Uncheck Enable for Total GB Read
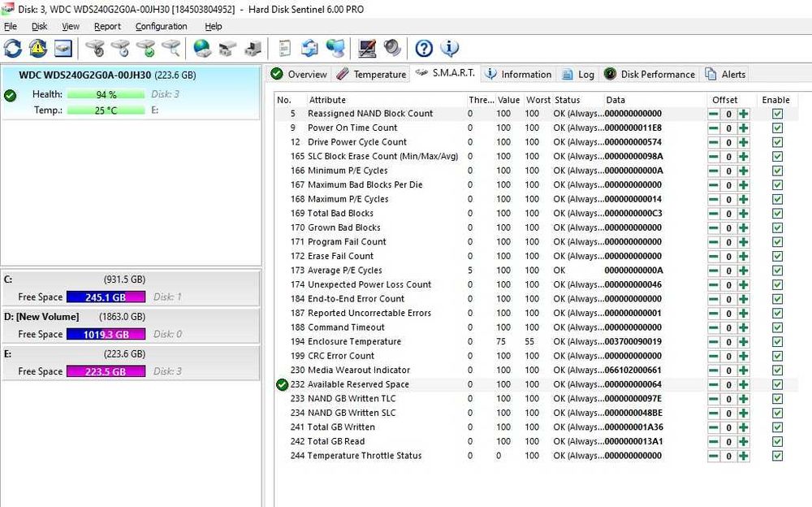The width and height of the screenshot is (812, 507). click(777, 442)
